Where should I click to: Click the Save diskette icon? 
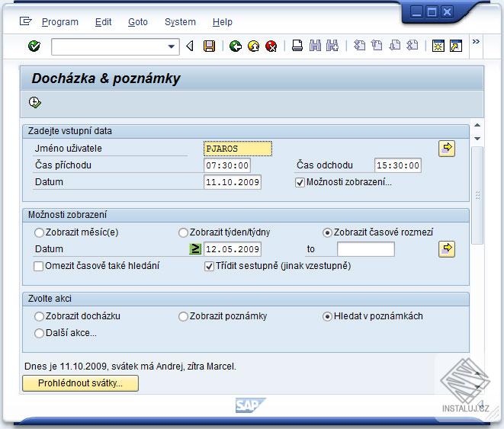(x=209, y=46)
